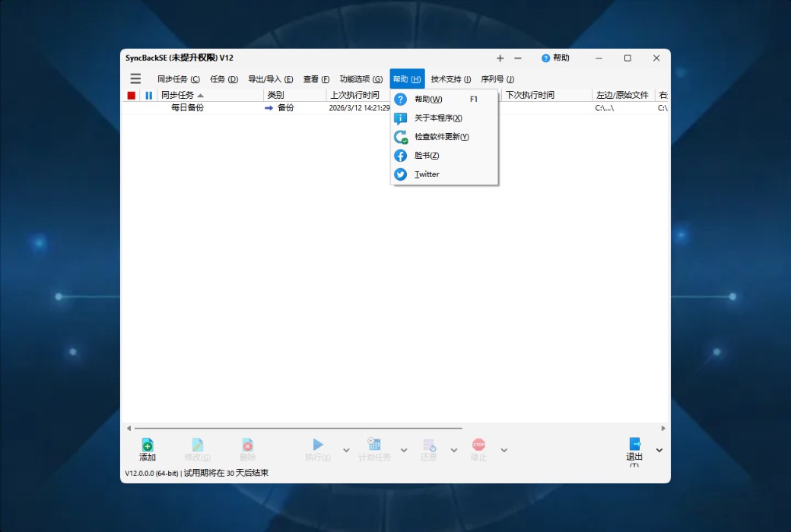Open the hamburger menu icon
The height and width of the screenshot is (532, 791).
135,78
